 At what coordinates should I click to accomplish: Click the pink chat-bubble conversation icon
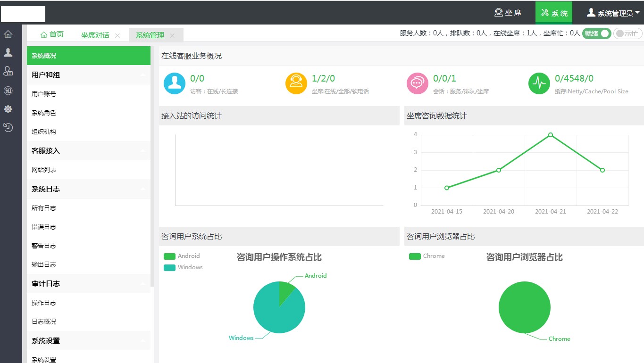pos(418,83)
